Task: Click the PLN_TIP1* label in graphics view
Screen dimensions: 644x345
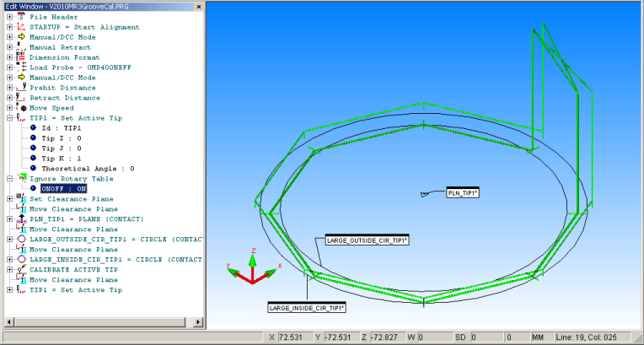Action: pyautogui.click(x=463, y=193)
